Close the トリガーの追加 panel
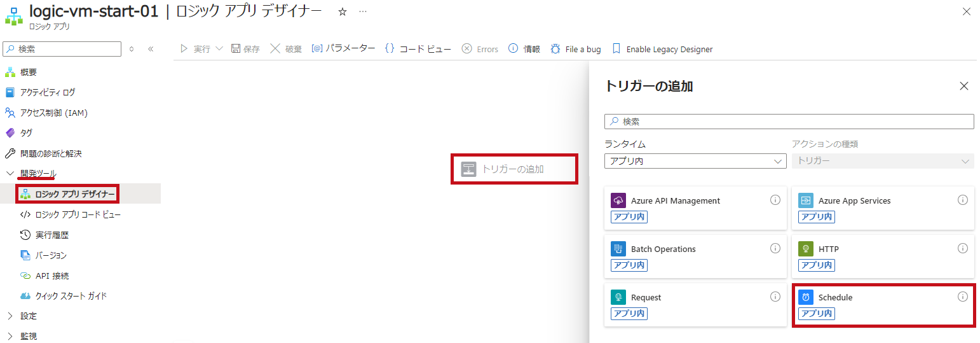Screen dimensions: 980x343 tap(964, 86)
